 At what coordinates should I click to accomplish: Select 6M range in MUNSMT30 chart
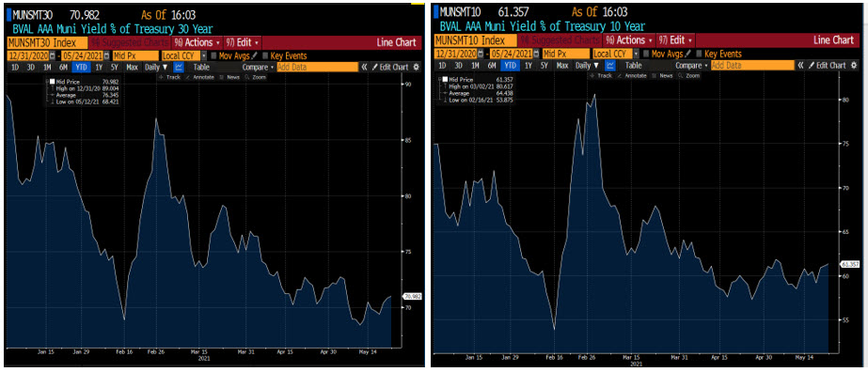tap(63, 67)
